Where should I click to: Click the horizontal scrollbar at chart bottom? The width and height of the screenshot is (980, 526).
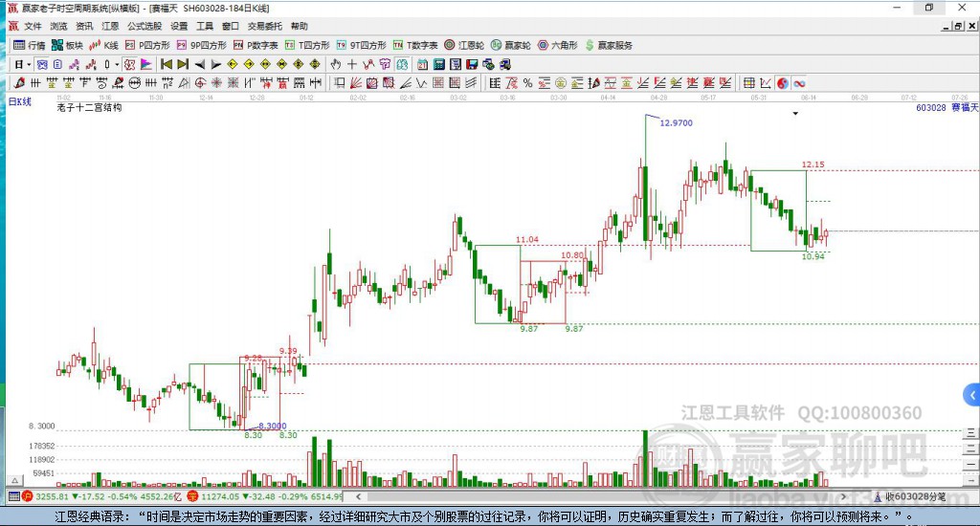tap(599, 496)
